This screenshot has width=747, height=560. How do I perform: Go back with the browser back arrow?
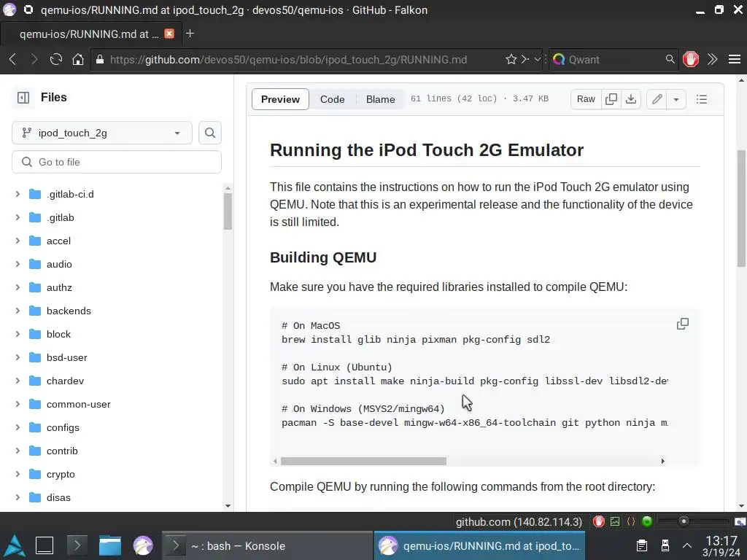[x=13, y=60]
